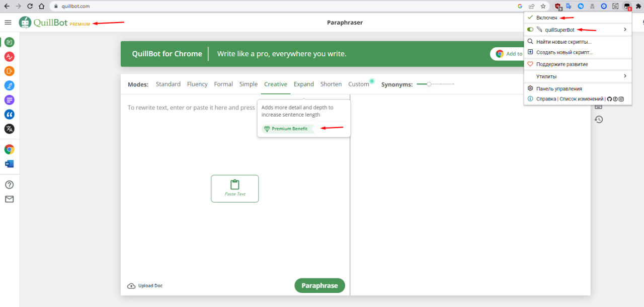644x307 pixels.
Task: Toggle the Включен enabled checkmark
Action: 530,18
